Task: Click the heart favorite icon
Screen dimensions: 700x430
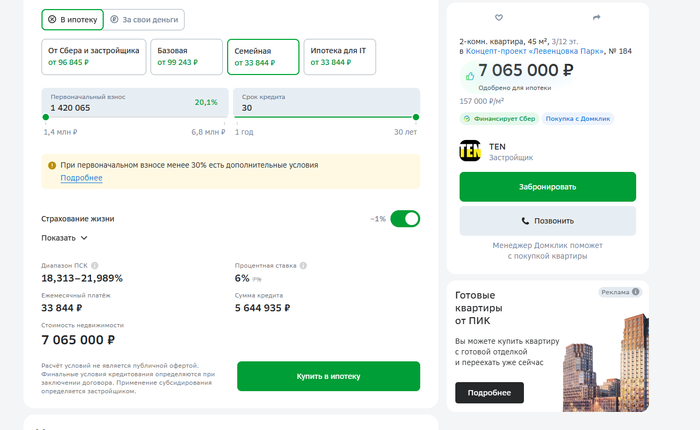Action: click(499, 18)
